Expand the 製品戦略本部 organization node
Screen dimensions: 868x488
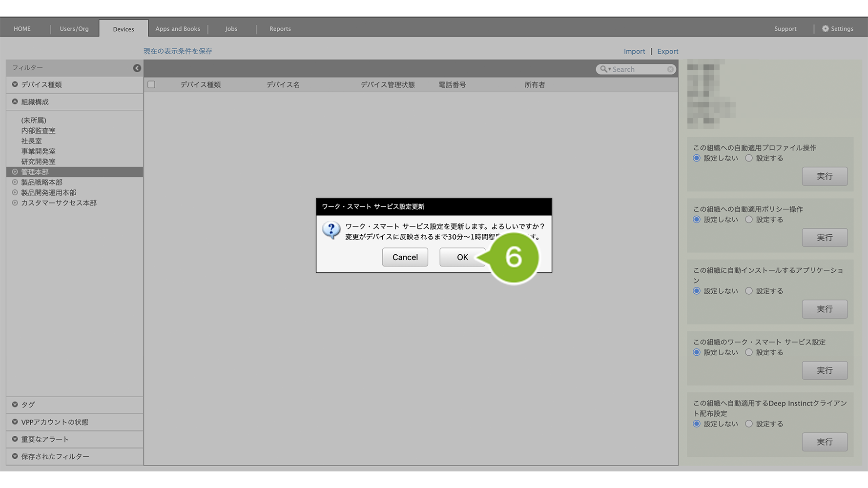pos(15,183)
